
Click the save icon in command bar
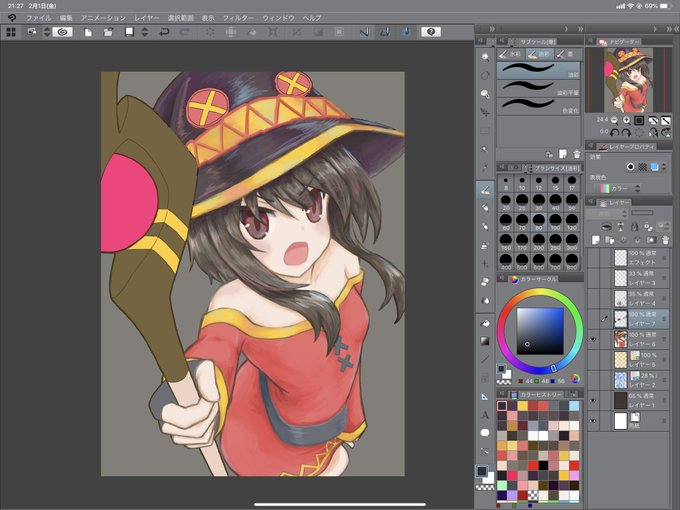(x=129, y=32)
